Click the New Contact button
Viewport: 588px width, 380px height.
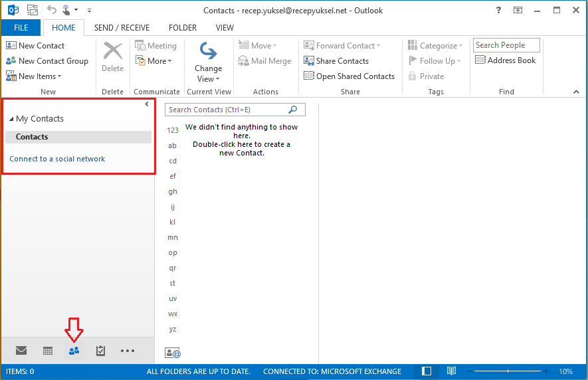(x=35, y=46)
